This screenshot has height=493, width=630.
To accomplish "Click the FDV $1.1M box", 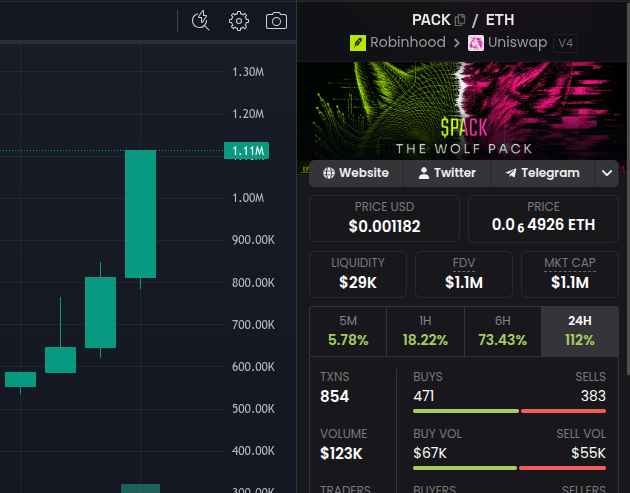I will point(464,274).
